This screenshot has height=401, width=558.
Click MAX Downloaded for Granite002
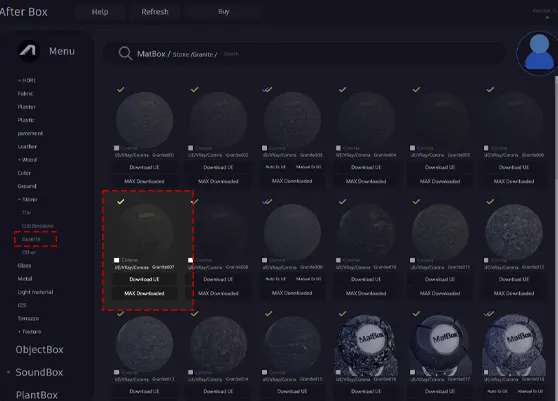pos(218,181)
